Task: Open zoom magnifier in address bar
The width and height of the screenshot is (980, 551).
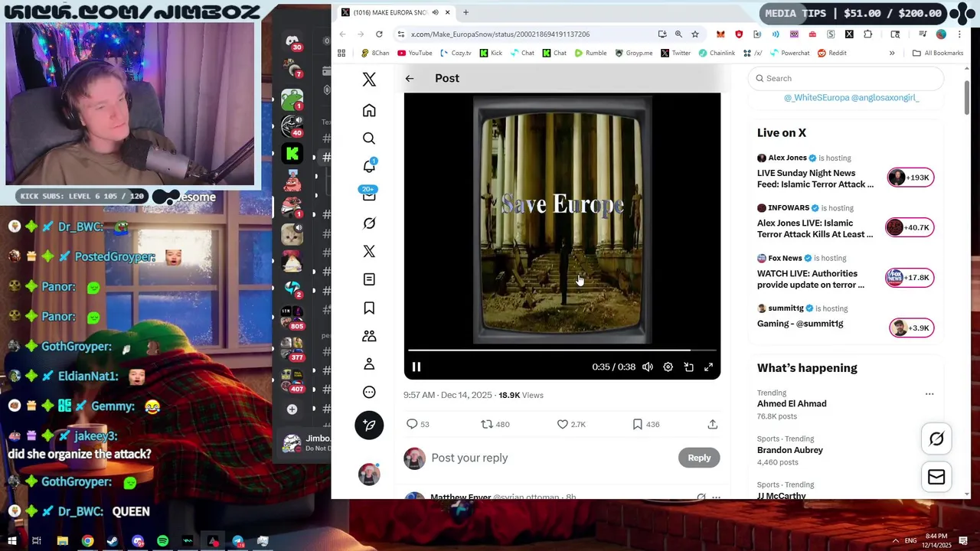Action: pos(678,34)
